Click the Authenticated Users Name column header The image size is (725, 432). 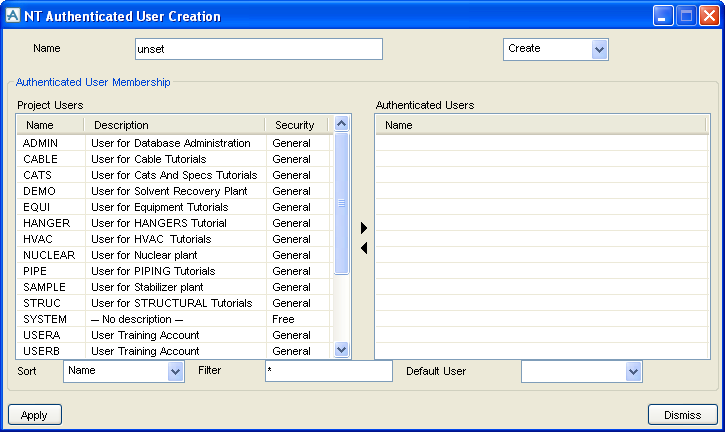click(541, 125)
